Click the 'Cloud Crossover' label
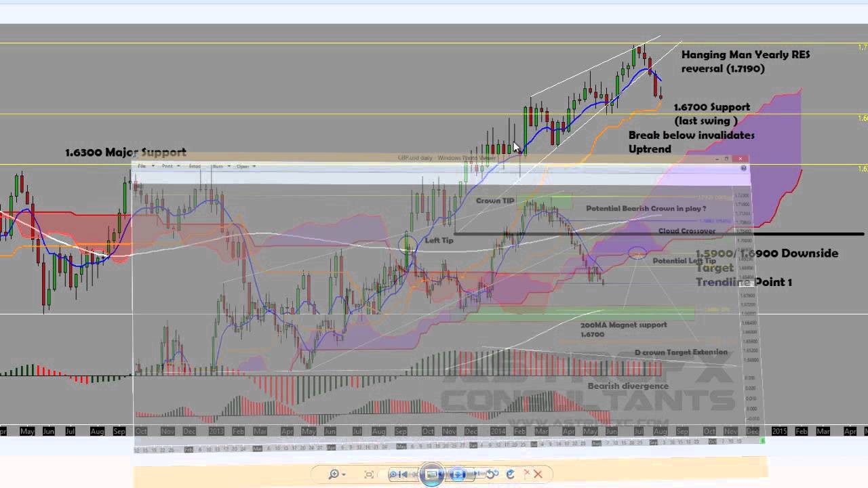 point(687,231)
